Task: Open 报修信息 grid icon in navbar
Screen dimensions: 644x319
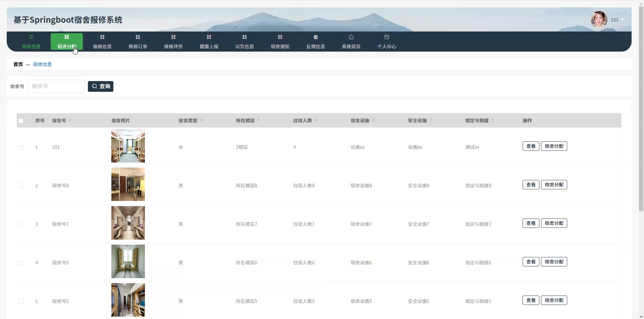Action: click(102, 37)
